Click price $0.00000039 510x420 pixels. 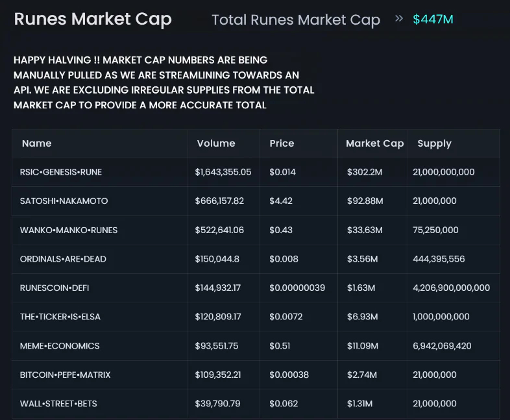click(x=297, y=288)
